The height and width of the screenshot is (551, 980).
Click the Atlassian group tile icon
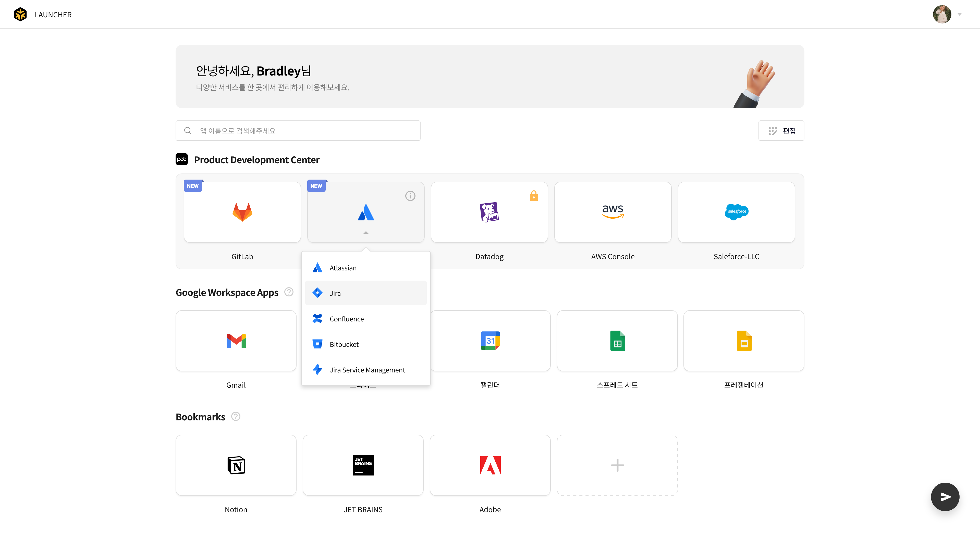coord(366,212)
